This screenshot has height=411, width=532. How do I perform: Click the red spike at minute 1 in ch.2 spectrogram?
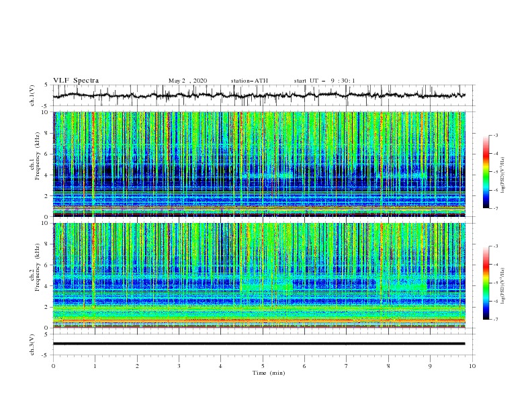point(93,265)
